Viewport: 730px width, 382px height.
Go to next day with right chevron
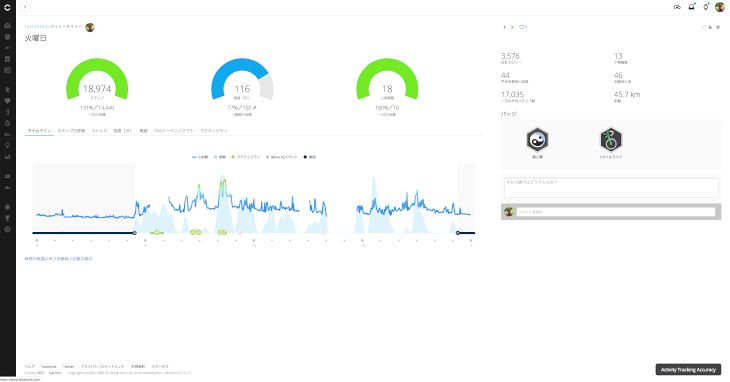click(512, 27)
